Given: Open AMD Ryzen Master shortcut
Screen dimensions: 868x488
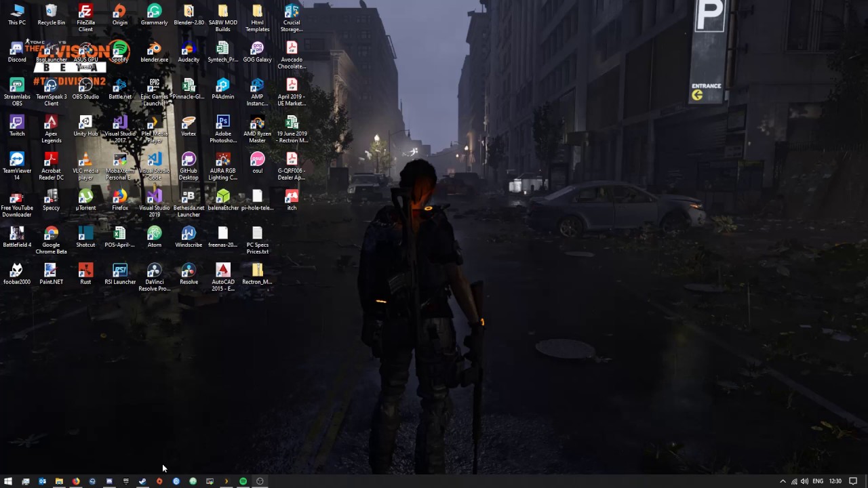Looking at the screenshot, I should (257, 129).
